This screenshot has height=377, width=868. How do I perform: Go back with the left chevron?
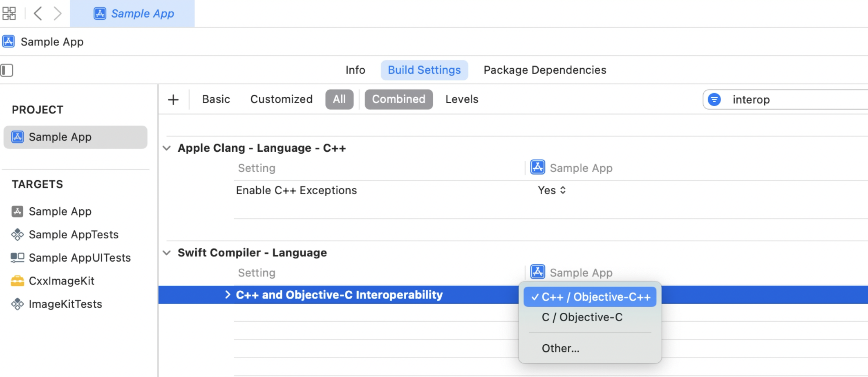pos(38,13)
